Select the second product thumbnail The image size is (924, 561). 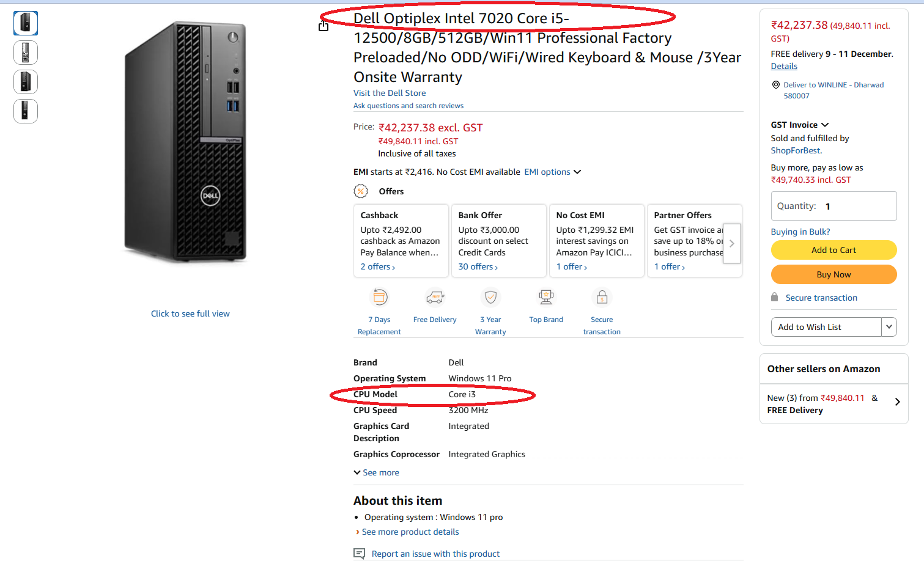coord(25,53)
